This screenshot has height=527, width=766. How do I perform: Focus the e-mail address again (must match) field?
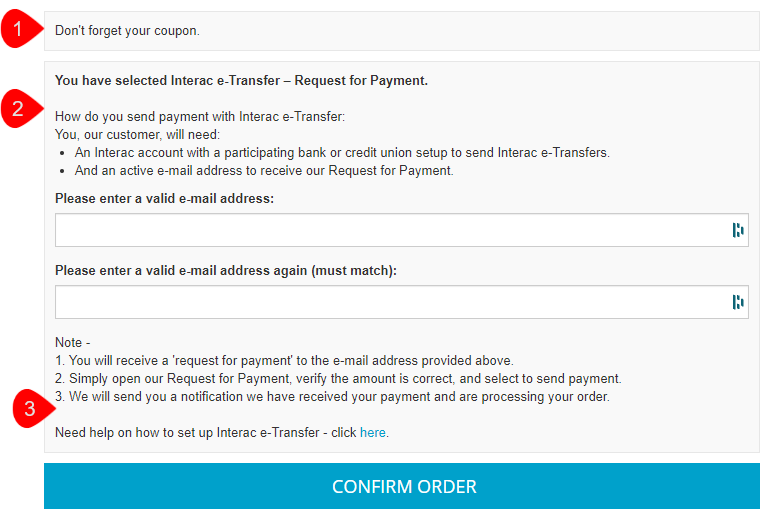(390, 302)
